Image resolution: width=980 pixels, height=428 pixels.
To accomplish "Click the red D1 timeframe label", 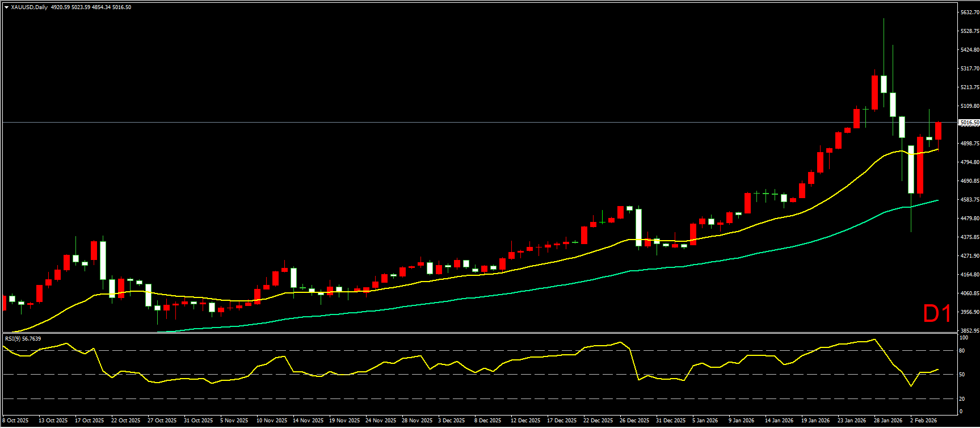I will coord(937,314).
